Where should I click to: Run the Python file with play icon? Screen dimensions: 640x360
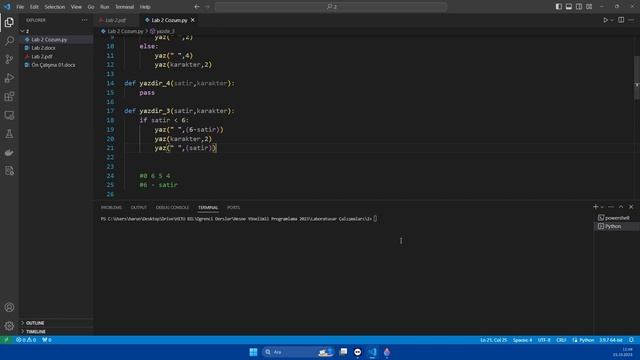[x=605, y=20]
